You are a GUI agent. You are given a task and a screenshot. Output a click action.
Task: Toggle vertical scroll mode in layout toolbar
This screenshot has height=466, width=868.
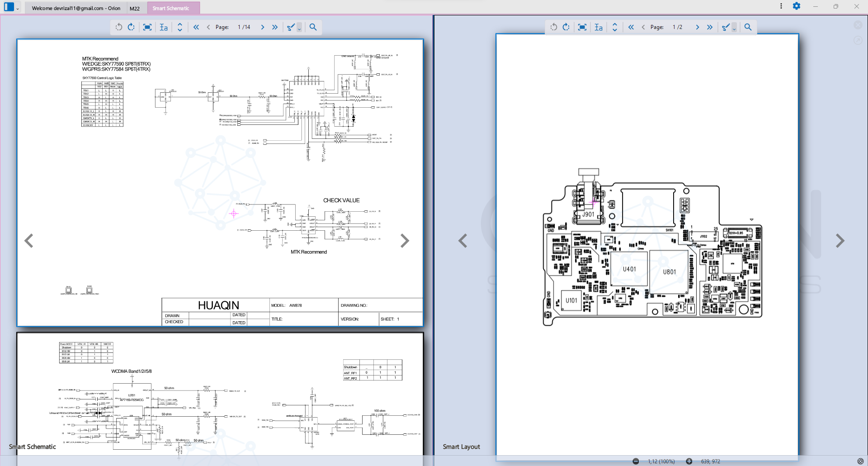tap(615, 27)
